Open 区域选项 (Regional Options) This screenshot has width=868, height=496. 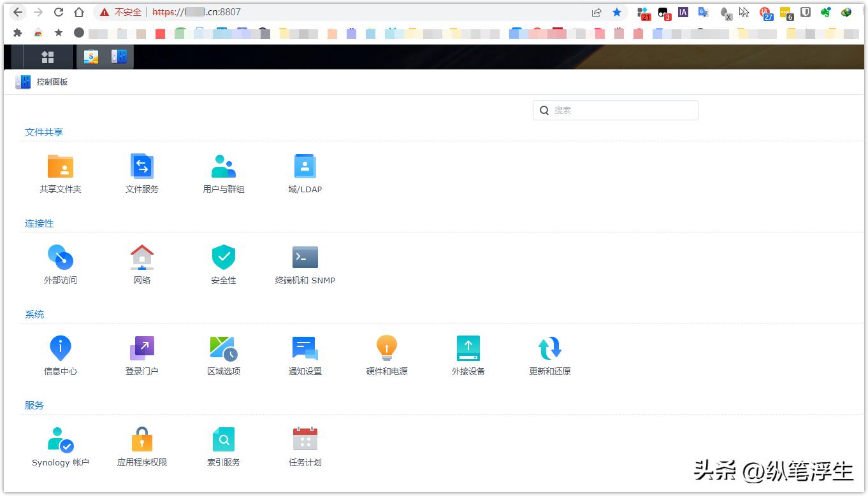pos(223,353)
